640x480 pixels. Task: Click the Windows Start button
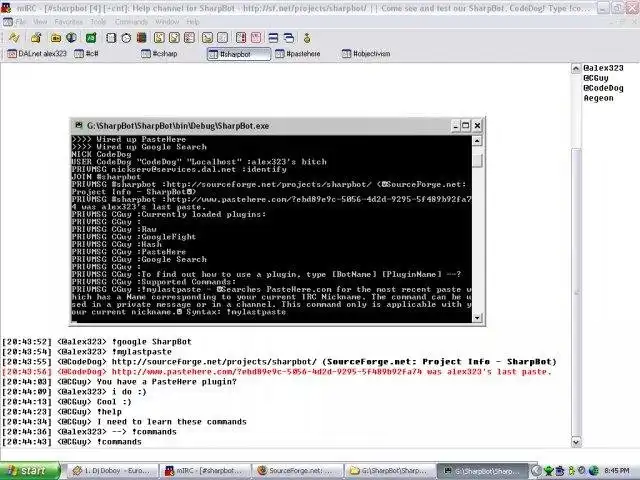30,471
